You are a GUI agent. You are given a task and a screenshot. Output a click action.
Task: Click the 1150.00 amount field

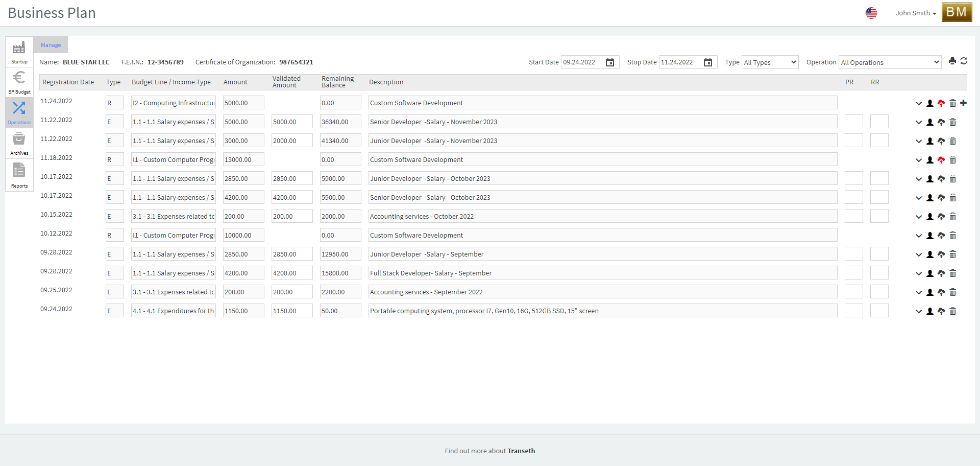point(243,311)
